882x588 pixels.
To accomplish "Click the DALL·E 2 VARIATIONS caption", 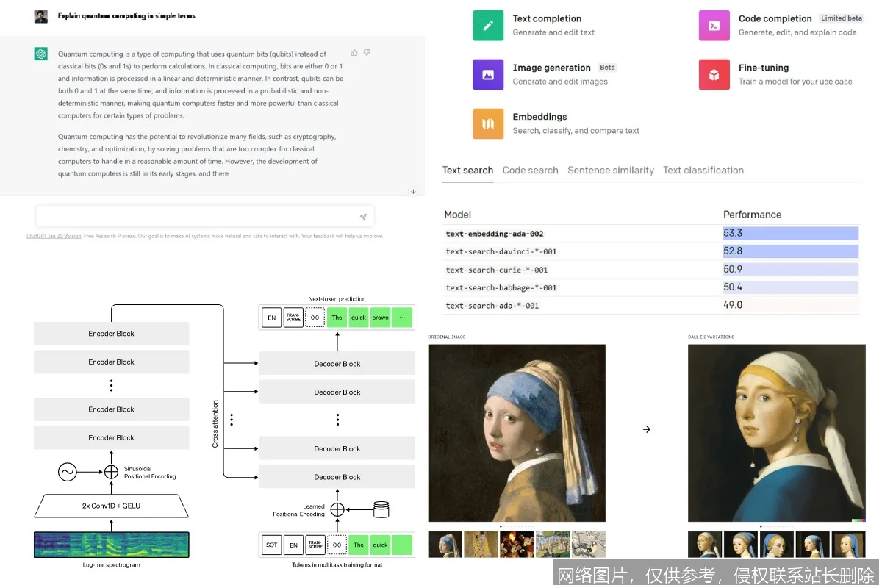I will tap(711, 337).
